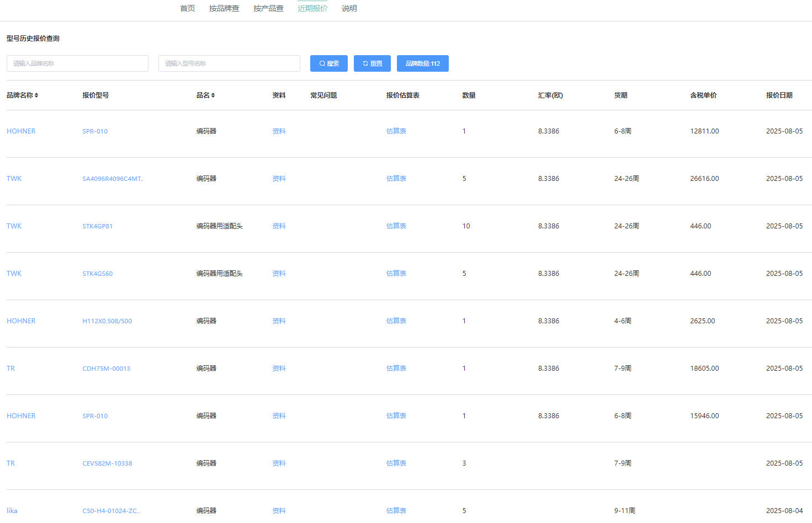Focus the brand name input field
Viewport: 812px width, 523px height.
[77, 63]
